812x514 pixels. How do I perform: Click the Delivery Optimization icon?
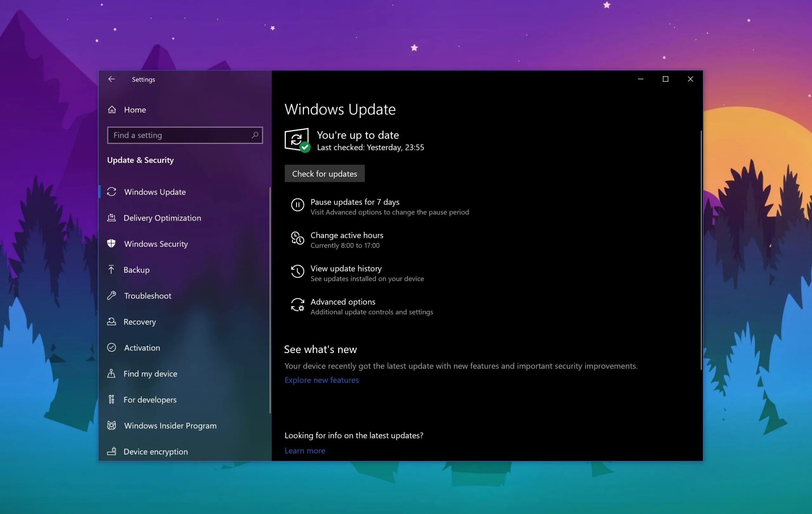[111, 218]
